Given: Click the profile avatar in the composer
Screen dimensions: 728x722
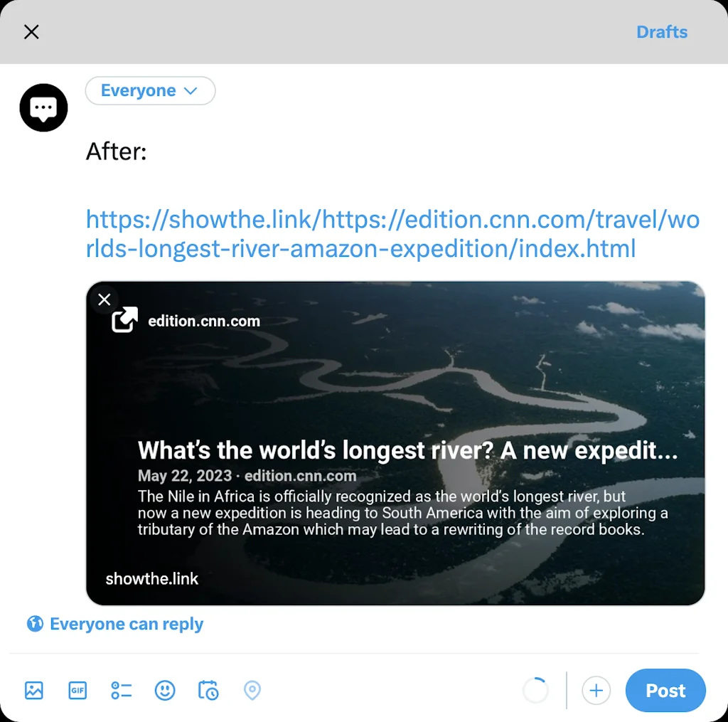Looking at the screenshot, I should point(43,107).
